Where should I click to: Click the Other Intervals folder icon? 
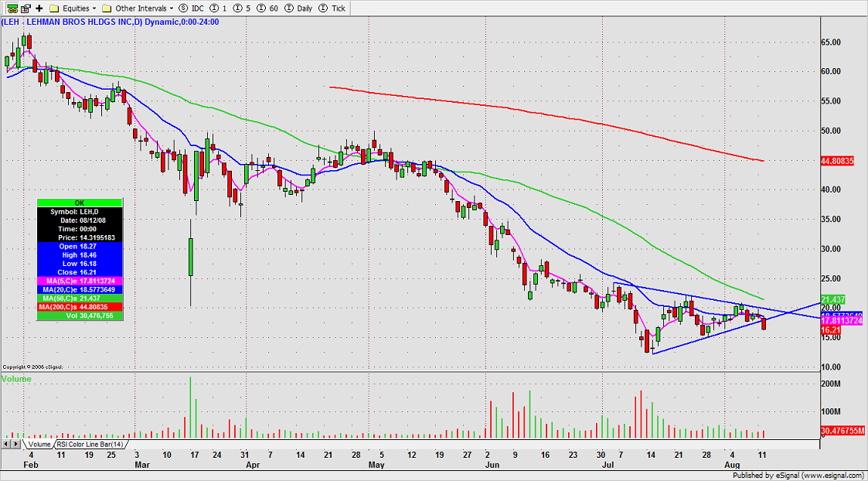(x=107, y=9)
